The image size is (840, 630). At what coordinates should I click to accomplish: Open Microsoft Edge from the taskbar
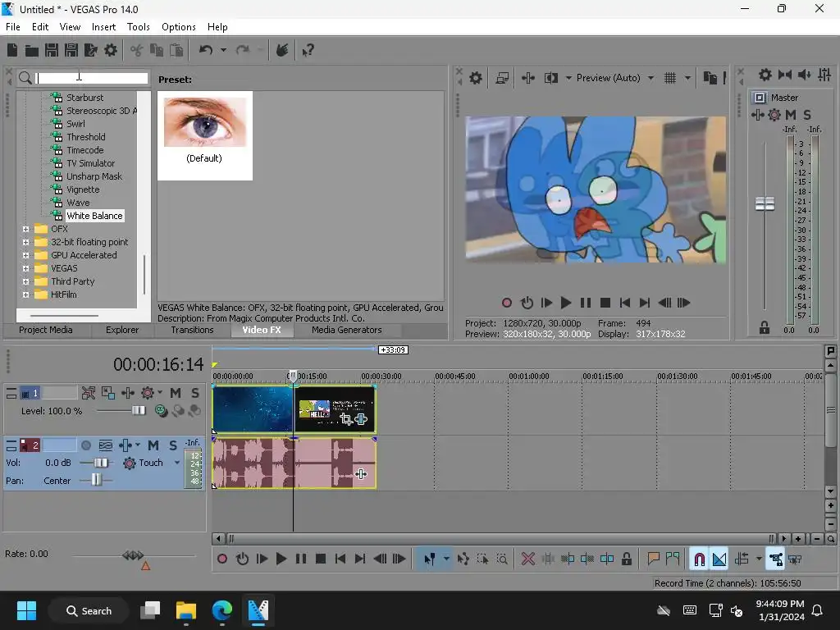coord(221,610)
